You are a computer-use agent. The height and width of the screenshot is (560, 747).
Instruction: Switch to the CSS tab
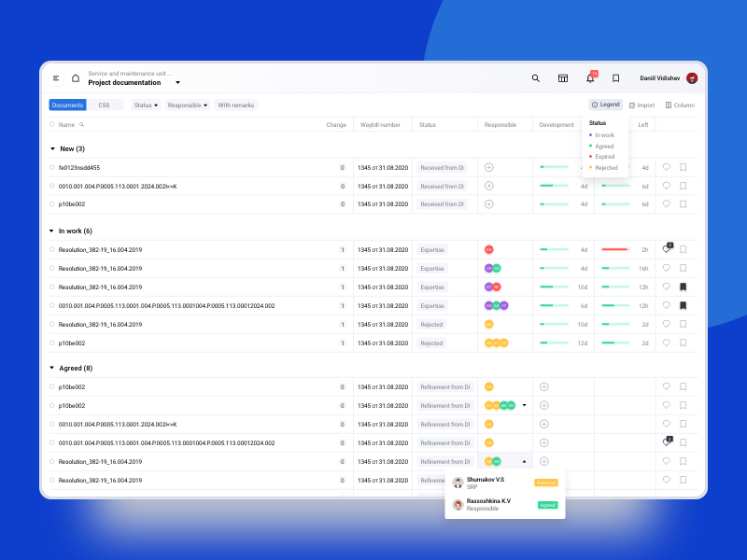point(105,105)
